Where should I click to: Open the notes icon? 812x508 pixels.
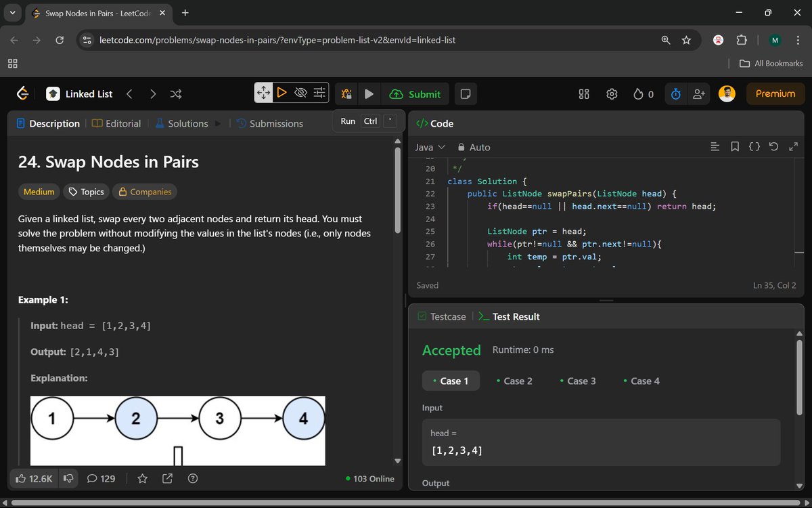(465, 94)
